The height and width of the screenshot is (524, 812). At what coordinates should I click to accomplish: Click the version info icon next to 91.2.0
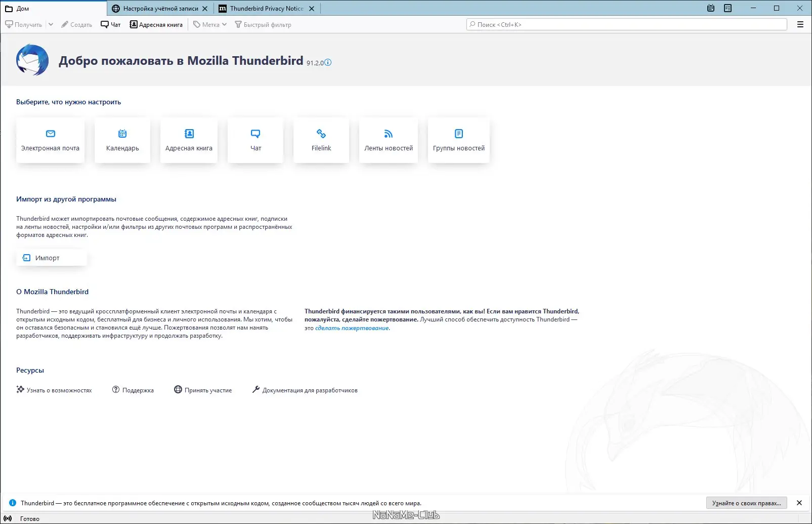click(x=328, y=62)
